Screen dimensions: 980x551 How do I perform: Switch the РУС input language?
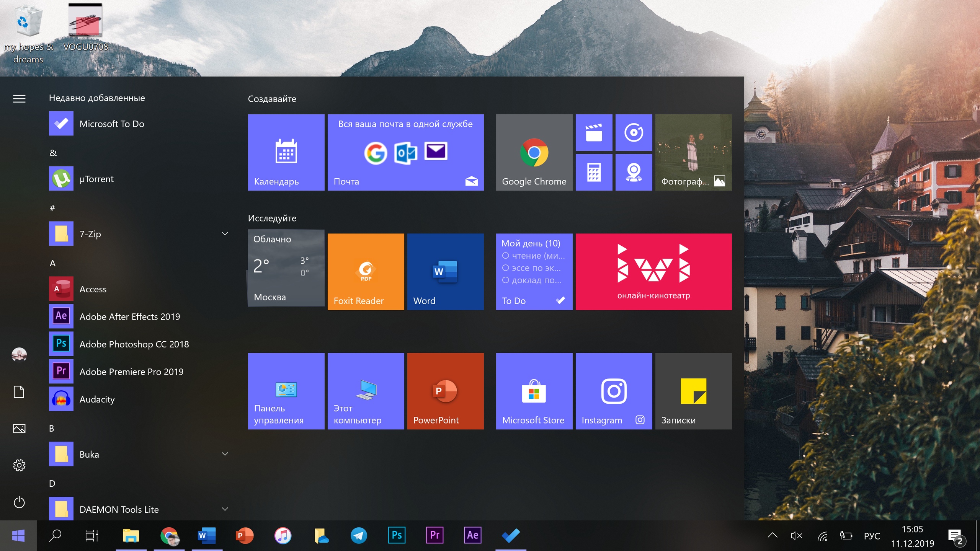coord(872,536)
